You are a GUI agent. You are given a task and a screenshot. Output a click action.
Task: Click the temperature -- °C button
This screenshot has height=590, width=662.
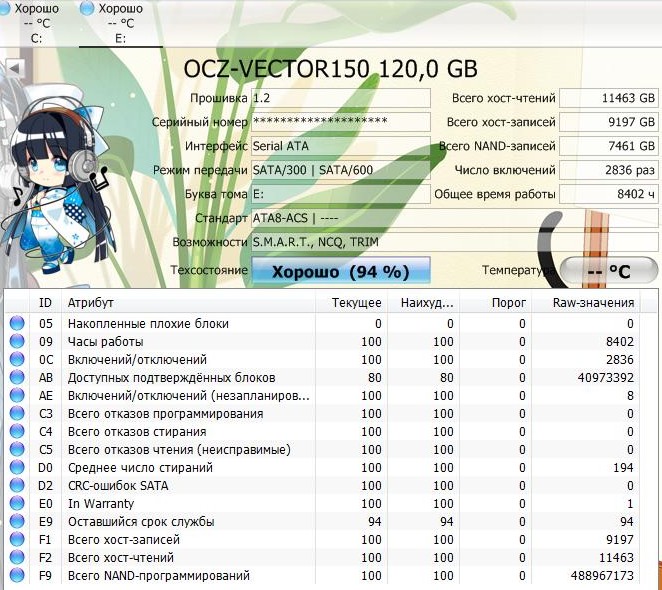608,271
